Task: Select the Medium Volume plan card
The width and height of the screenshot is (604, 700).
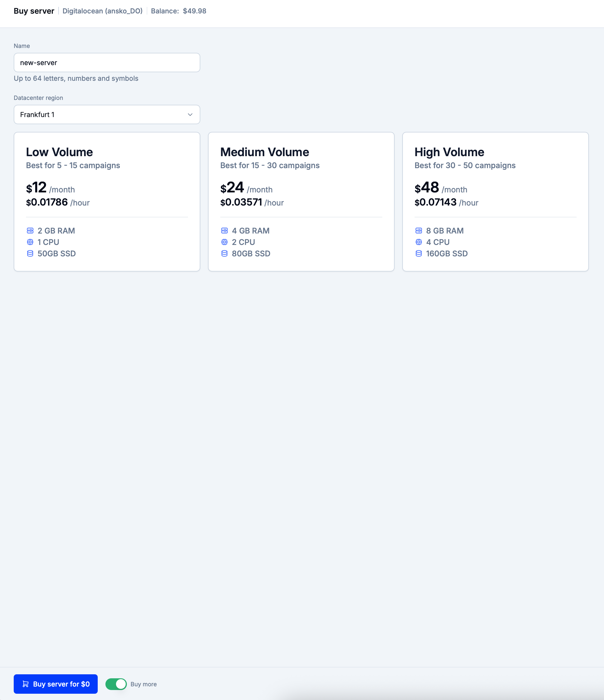Action: click(x=301, y=202)
